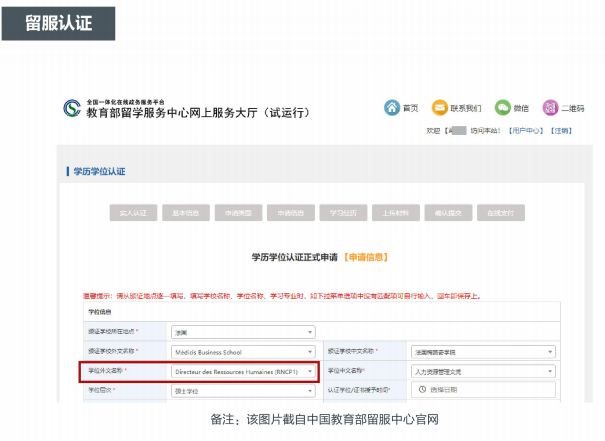The width and height of the screenshot is (605, 441).
Task: Open the 用户中心 user center link
Action: [526, 131]
